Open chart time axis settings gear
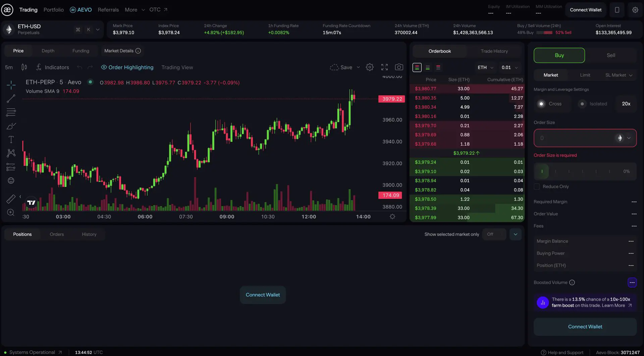644x356 pixels. 392,216
